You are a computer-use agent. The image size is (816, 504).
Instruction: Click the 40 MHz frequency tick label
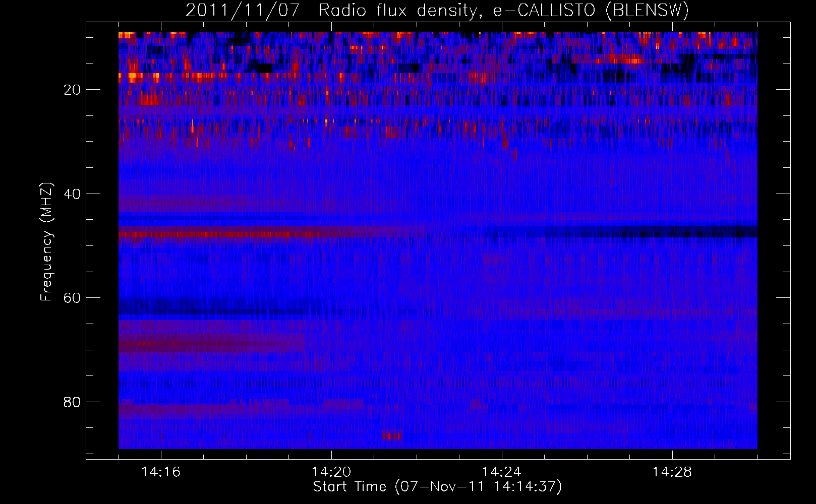[x=72, y=194]
